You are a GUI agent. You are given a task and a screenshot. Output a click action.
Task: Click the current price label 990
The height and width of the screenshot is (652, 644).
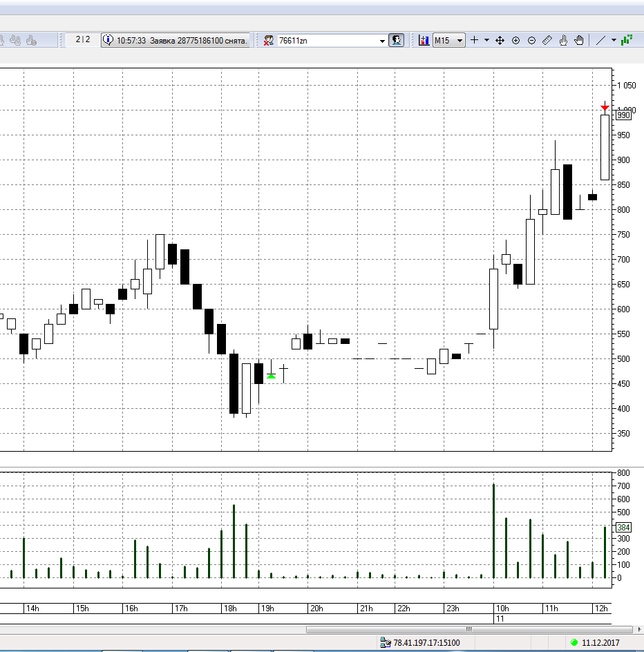(x=623, y=115)
